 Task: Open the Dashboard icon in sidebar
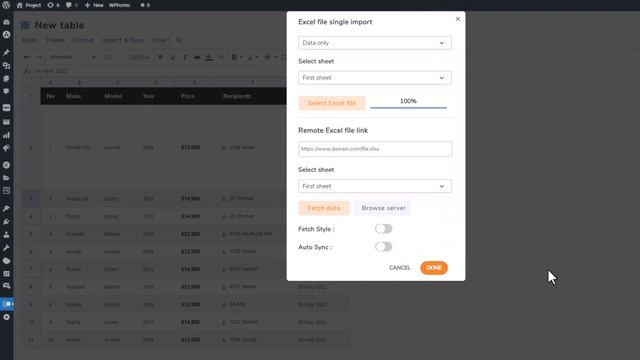coord(6,22)
